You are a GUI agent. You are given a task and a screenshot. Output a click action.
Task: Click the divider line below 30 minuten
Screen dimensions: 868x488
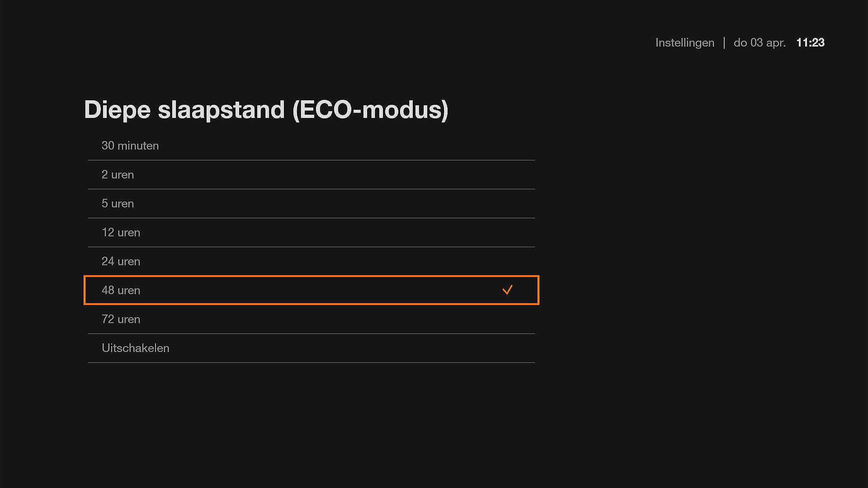311,160
